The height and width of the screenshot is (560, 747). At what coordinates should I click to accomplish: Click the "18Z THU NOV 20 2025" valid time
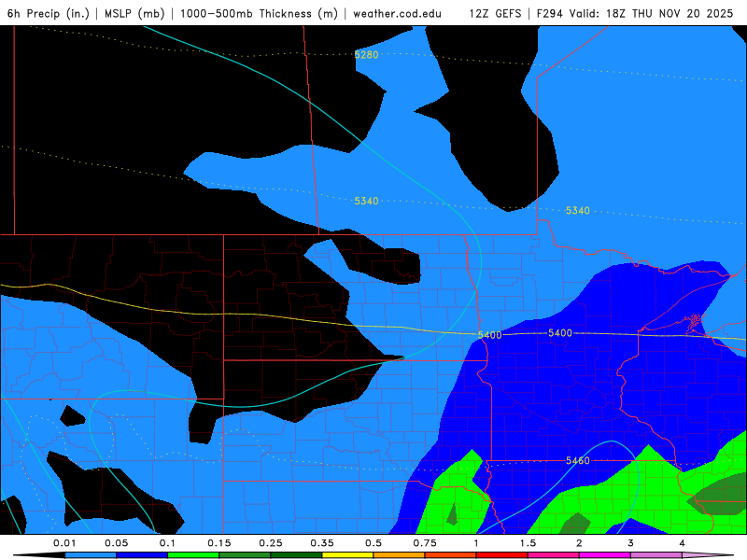(669, 13)
